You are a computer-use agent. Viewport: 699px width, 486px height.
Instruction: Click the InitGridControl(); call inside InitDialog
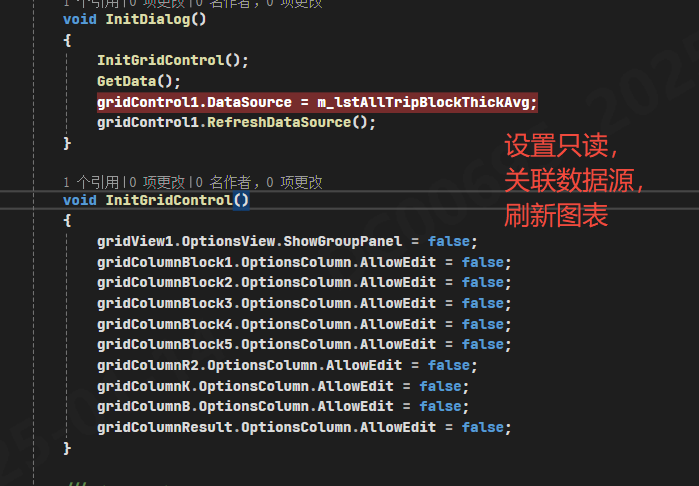click(x=173, y=60)
